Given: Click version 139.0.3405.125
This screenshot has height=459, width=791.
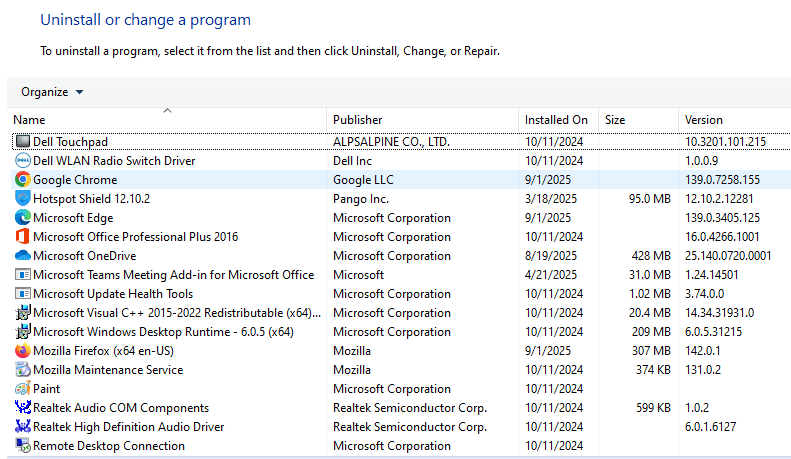Looking at the screenshot, I should pyautogui.click(x=722, y=218).
